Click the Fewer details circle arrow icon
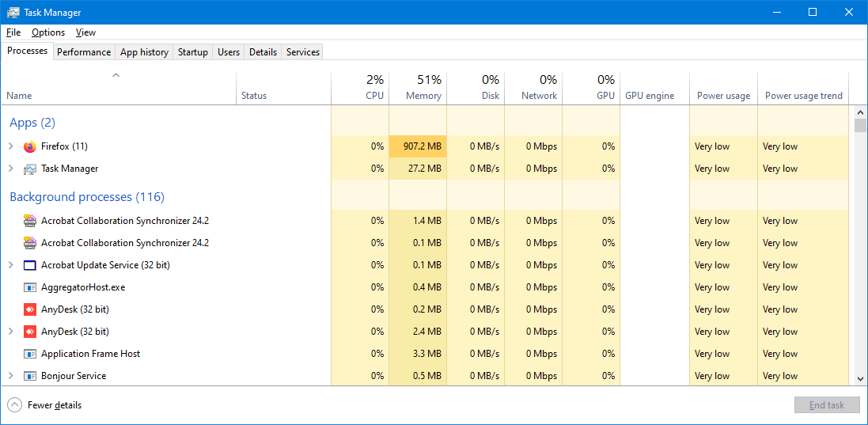Viewport: 868px width, 425px height. pyautogui.click(x=14, y=405)
